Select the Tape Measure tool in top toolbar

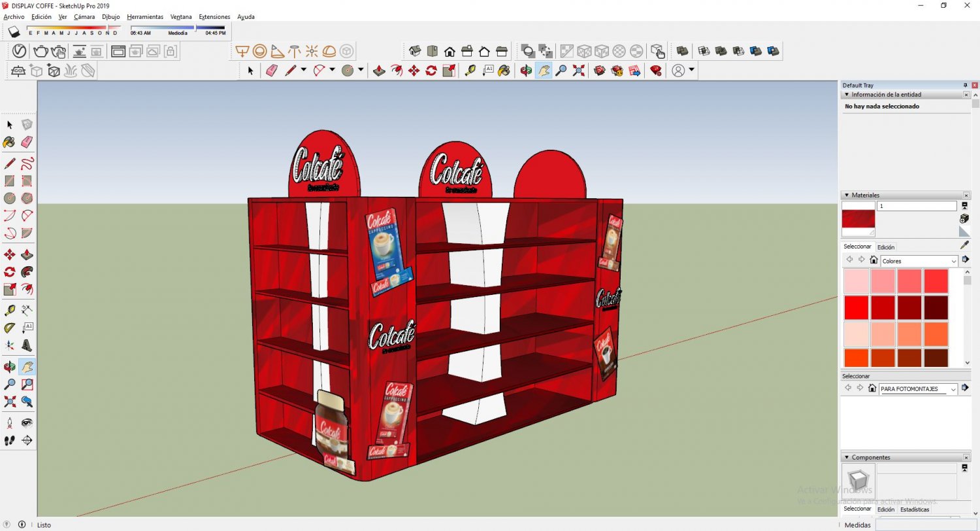pos(470,71)
